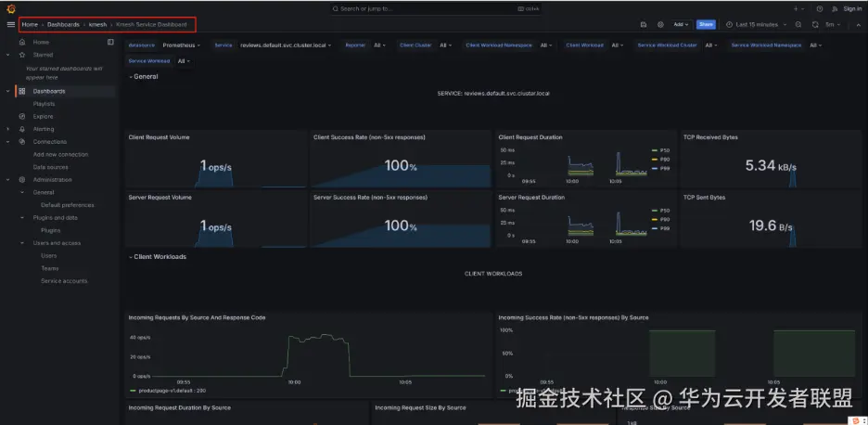
Task: Open dashboard settings gear icon
Action: (660, 24)
